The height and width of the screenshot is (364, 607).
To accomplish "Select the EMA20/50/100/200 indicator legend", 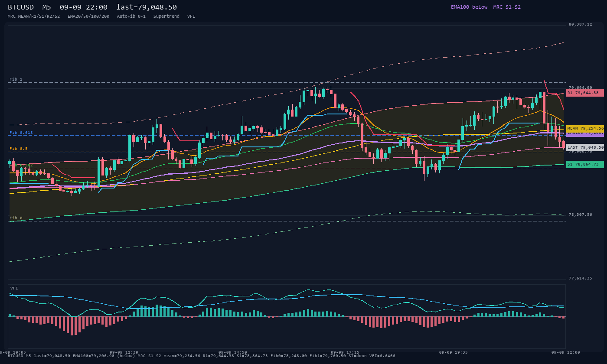I will pos(88,16).
